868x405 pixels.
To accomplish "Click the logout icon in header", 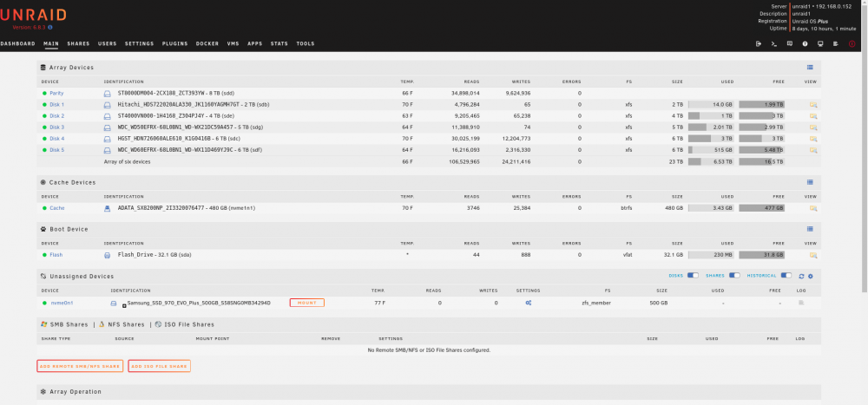I will (759, 43).
